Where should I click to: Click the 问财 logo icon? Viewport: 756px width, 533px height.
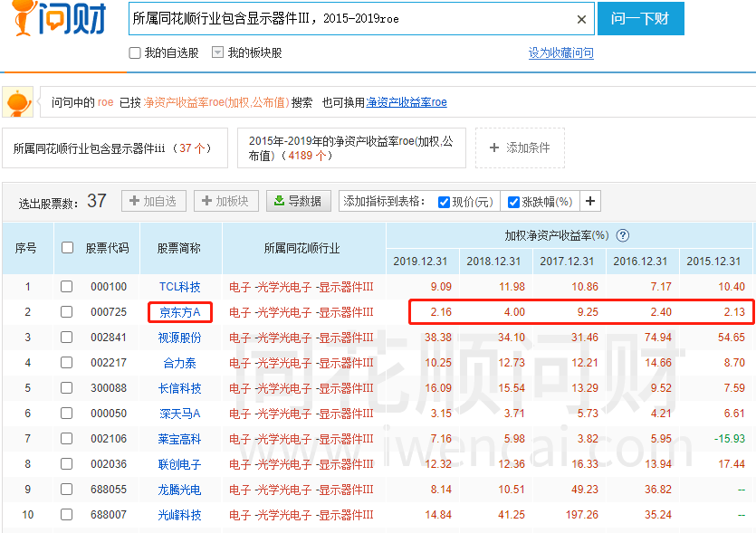[x=59, y=18]
